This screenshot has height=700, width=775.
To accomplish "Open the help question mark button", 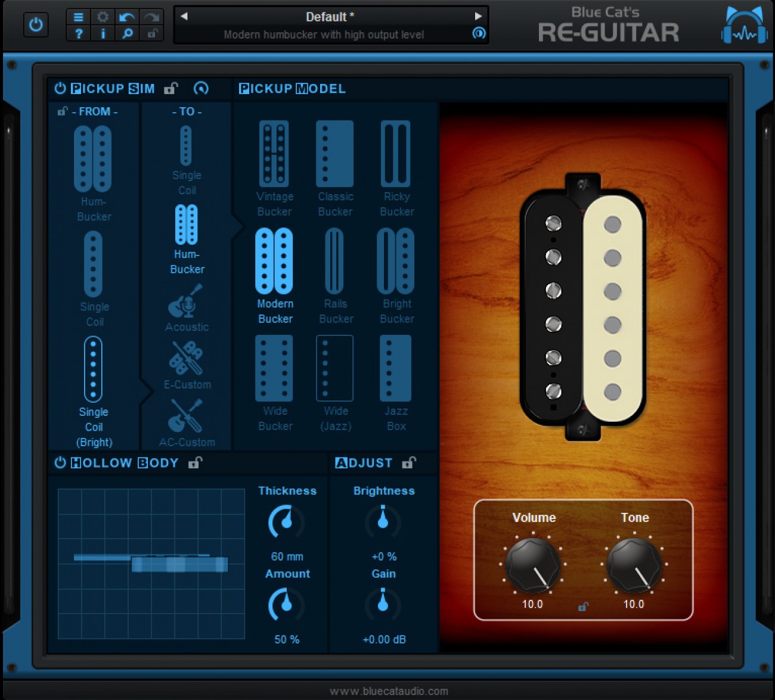I will point(78,34).
